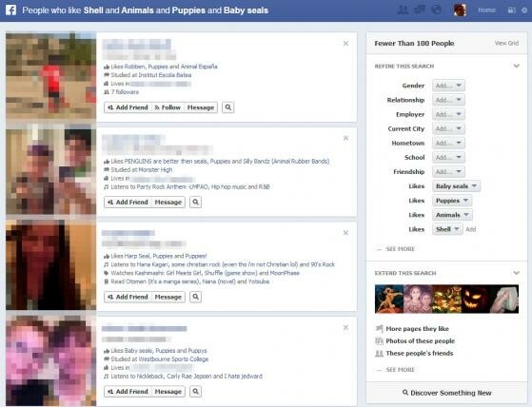Open the profile picture in header

460,10
